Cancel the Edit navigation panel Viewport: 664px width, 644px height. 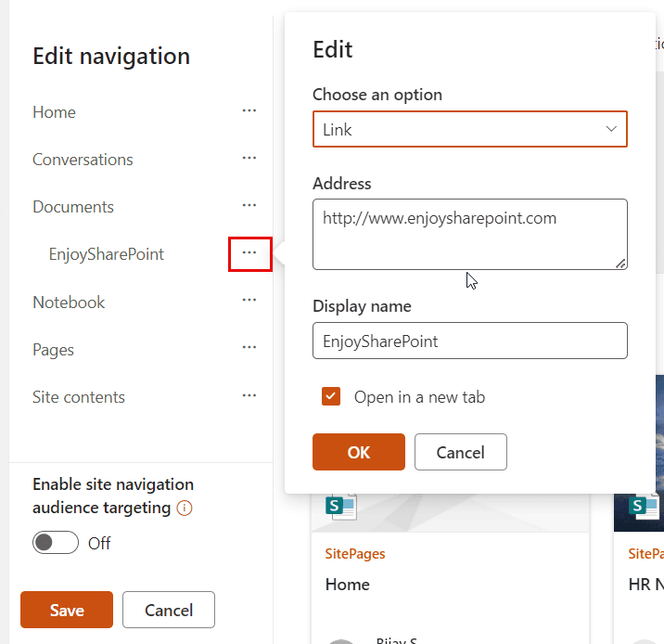click(x=169, y=610)
